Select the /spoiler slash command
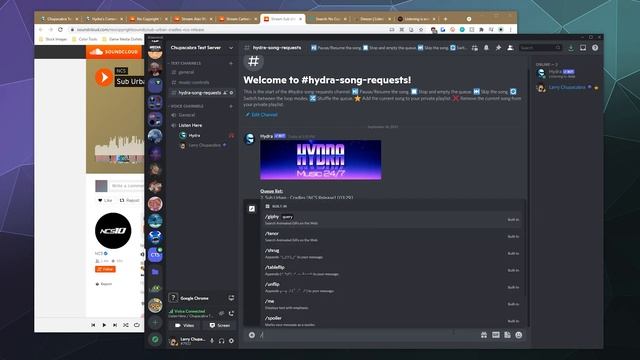The image size is (640, 360). pos(392,320)
